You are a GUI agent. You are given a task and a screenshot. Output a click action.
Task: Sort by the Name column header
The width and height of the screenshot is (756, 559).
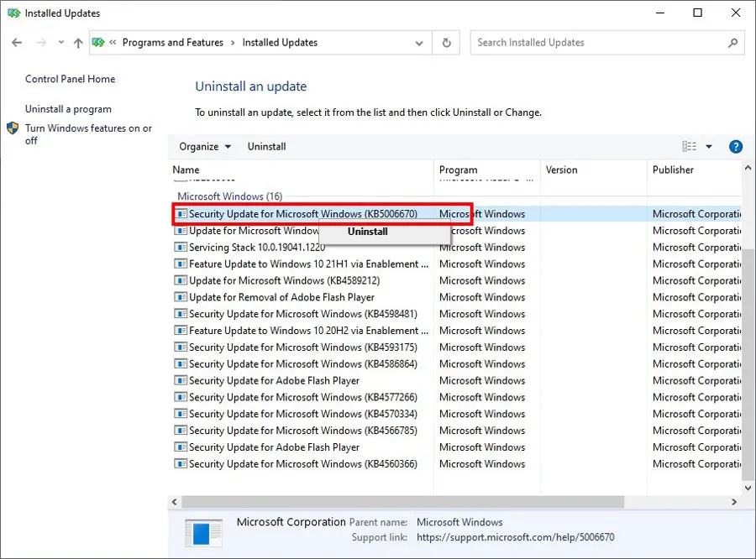coord(301,170)
